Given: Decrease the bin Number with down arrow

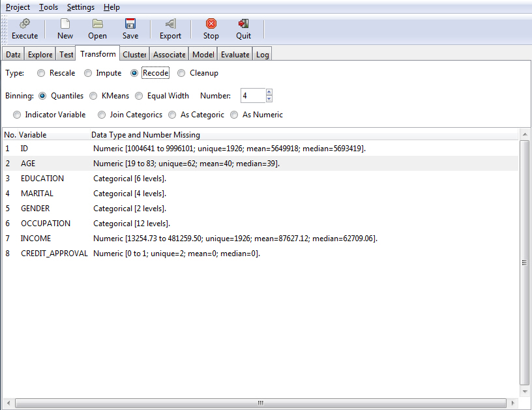Looking at the screenshot, I should coord(269,99).
